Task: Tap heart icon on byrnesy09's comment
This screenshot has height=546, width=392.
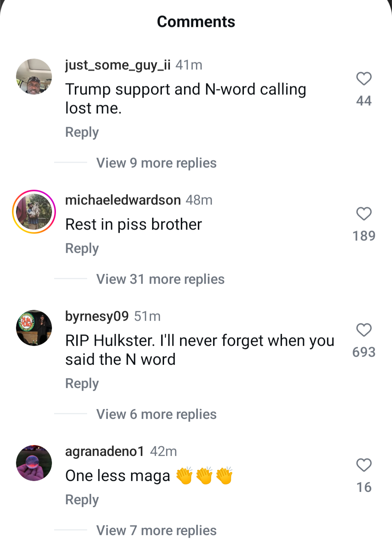Action: click(364, 330)
